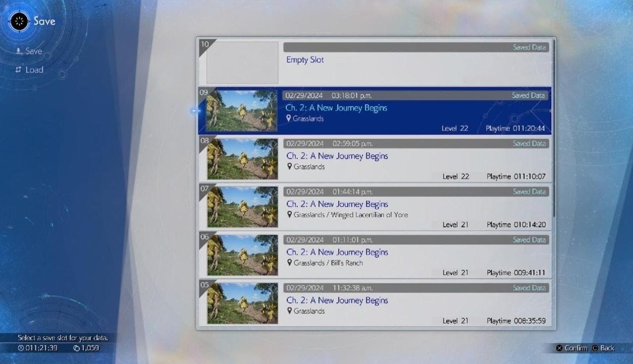This screenshot has width=633, height=364.
Task: Click the location pin beside Bill's Ranch
Action: pyautogui.click(x=290, y=263)
